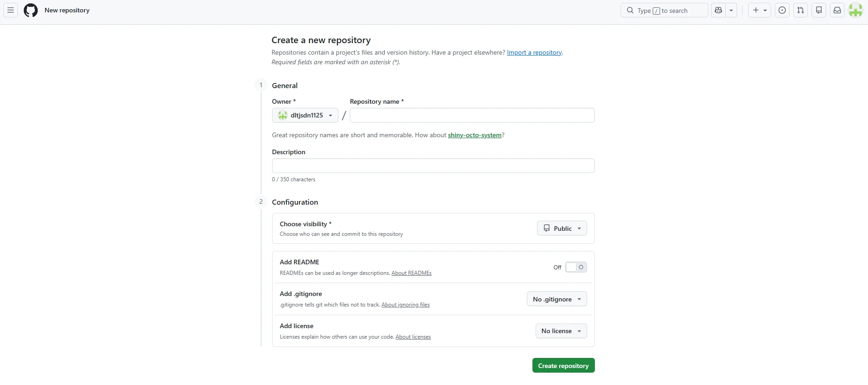The height and width of the screenshot is (385, 868).
Task: Click the New repository header title
Action: [x=67, y=10]
